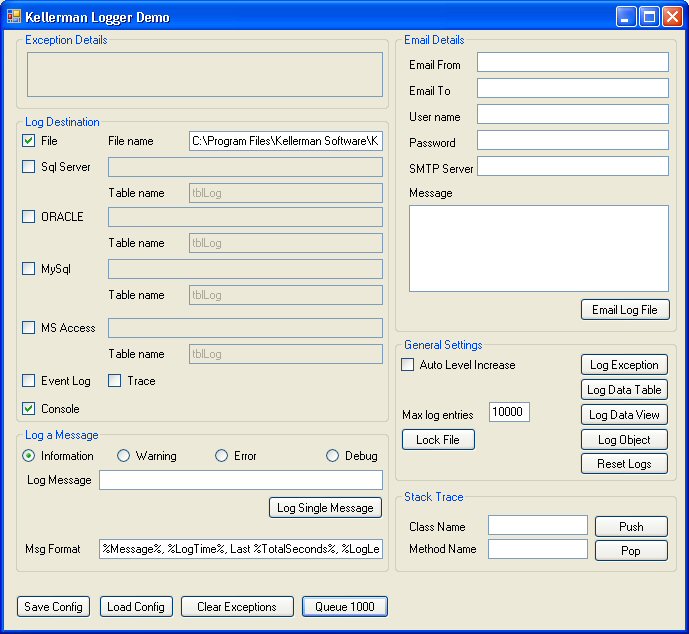Click the User name field

(573, 114)
